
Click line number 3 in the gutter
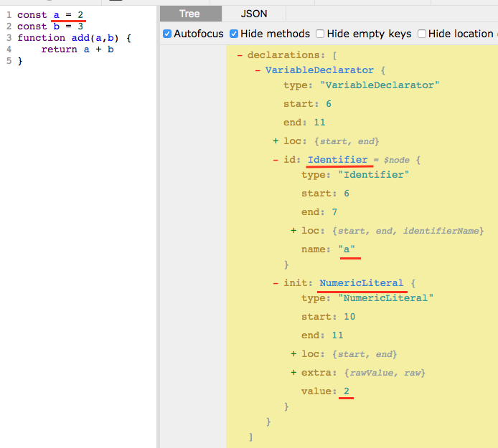point(9,38)
